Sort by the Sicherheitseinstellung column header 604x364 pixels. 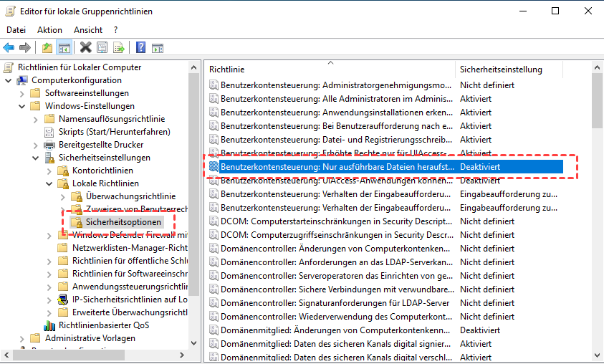pos(501,70)
